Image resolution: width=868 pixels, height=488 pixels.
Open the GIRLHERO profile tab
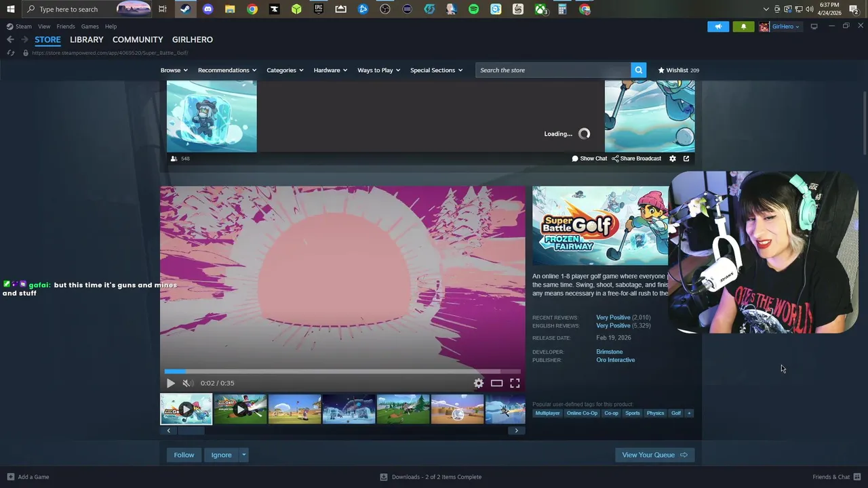point(193,39)
